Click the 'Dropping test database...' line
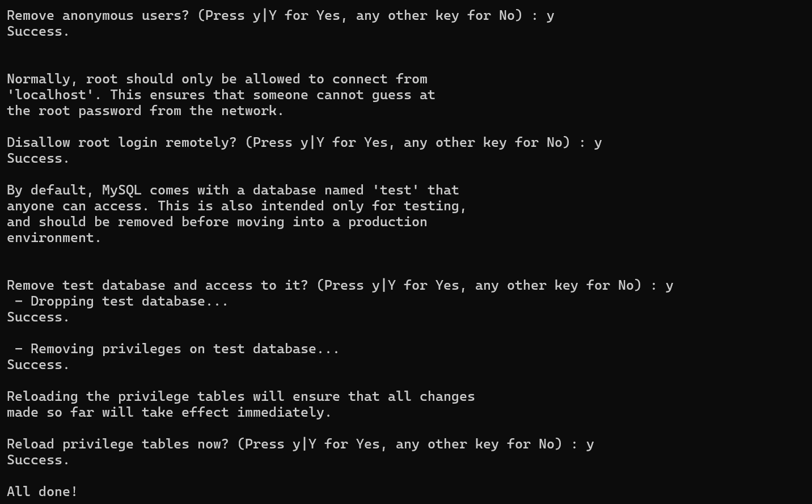This screenshot has height=504, width=812. click(121, 301)
